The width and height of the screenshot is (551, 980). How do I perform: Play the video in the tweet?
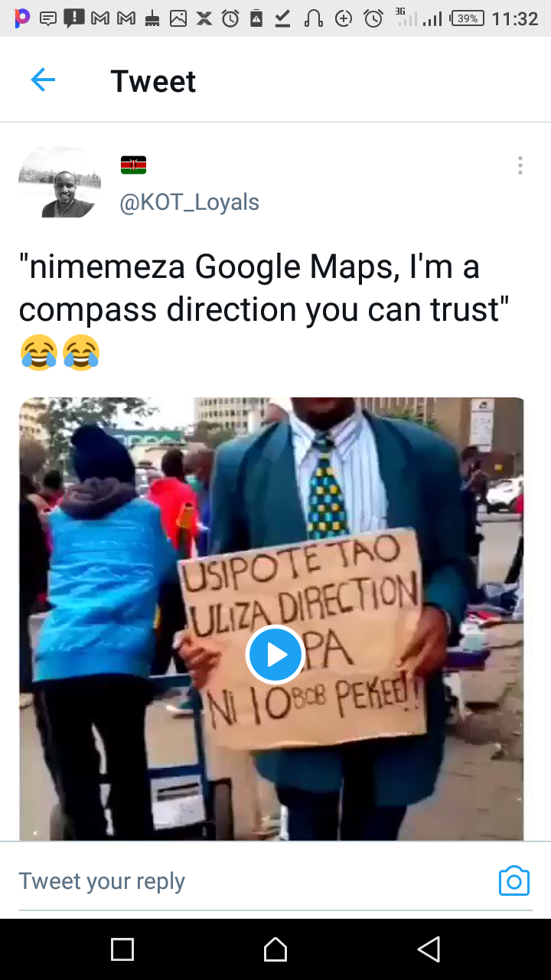point(275,655)
